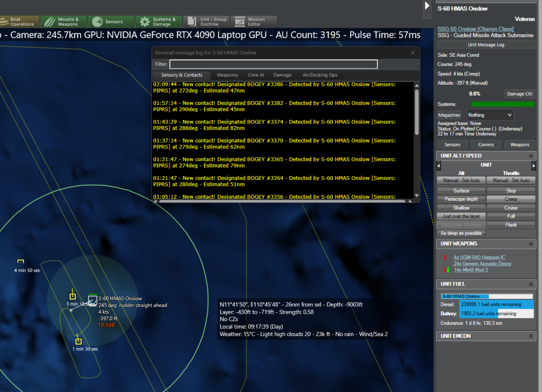Select the S-60 HMAS Onslow submarine map icon
Screen dimensions: 542x392
tap(92, 300)
